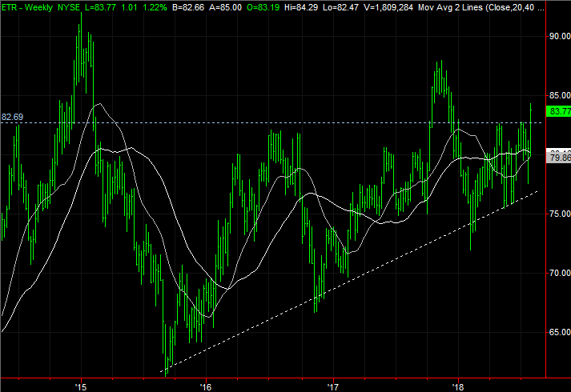571x392 pixels.
Task: Click the V=1,809,284 volume value
Action: pos(388,7)
